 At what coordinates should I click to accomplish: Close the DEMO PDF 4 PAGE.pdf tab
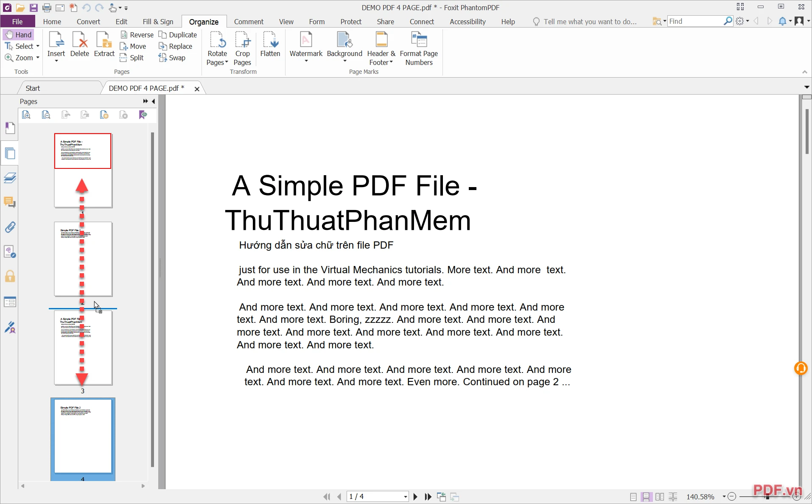[x=197, y=89]
